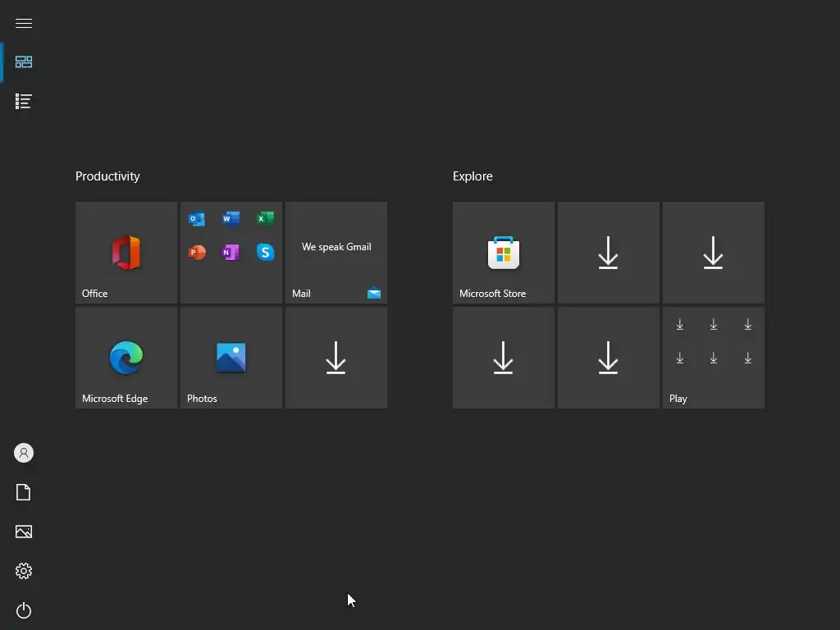Open the Mail tile
Image resolution: width=840 pixels, height=630 pixels.
(x=336, y=253)
